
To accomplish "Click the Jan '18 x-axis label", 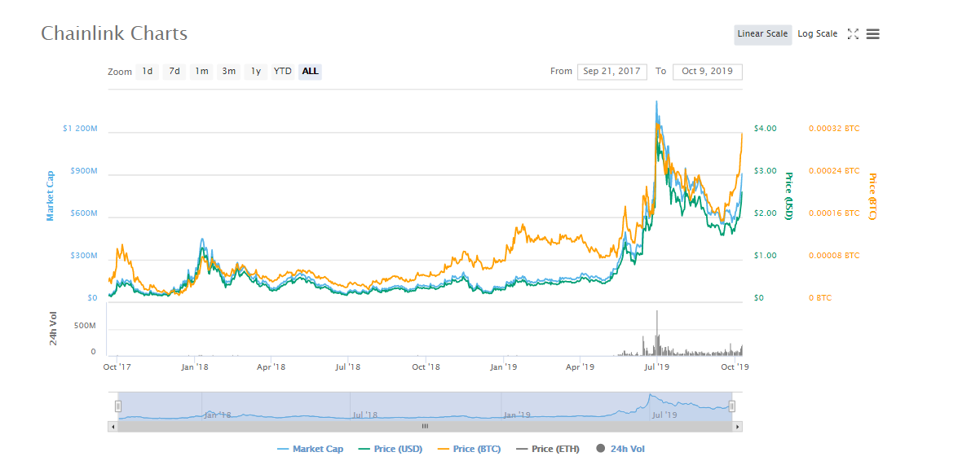I will [x=194, y=367].
